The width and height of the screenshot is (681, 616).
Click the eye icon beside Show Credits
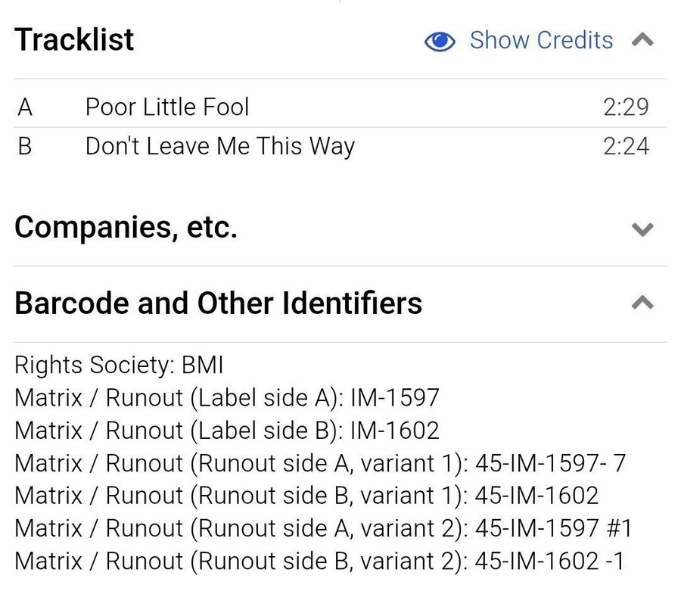click(440, 41)
